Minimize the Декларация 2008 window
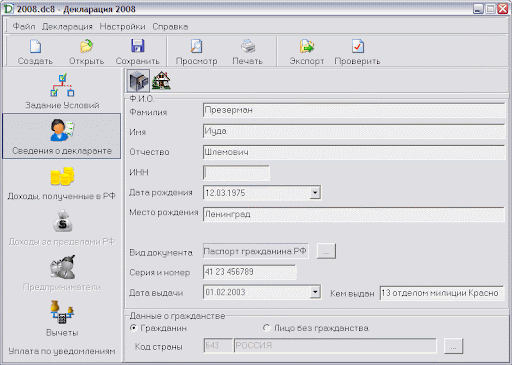 [478, 9]
